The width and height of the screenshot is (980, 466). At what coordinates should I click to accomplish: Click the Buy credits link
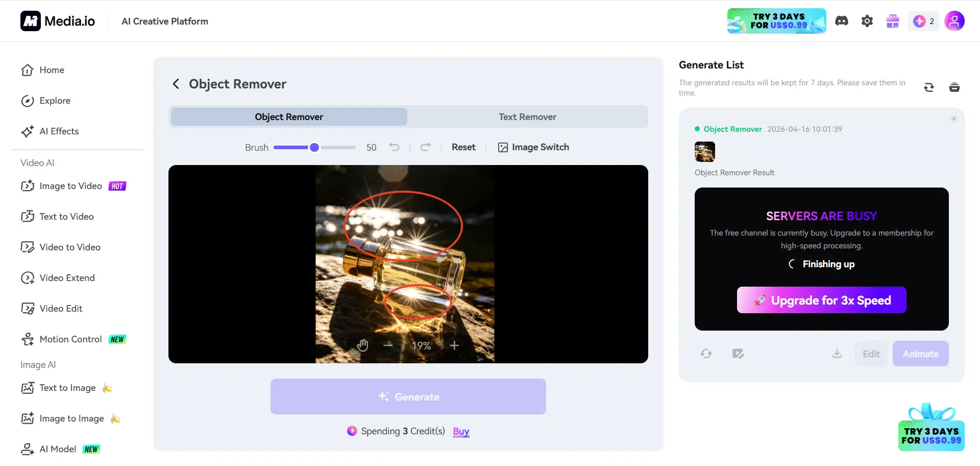(461, 431)
